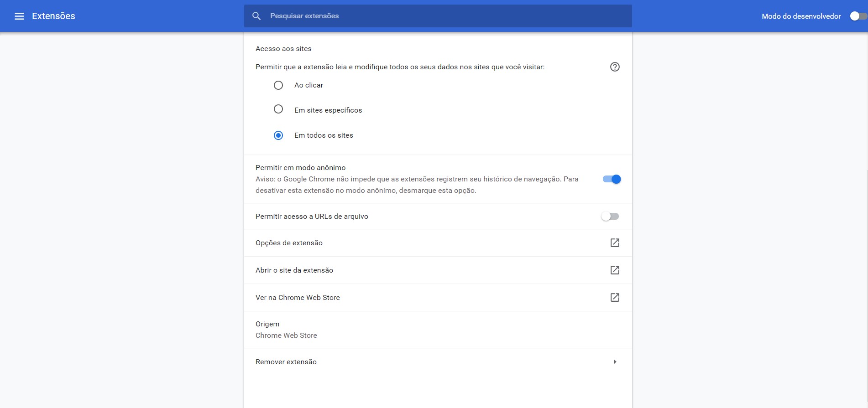This screenshot has width=868, height=408.
Task: Select the Ao clicar radio option
Action: click(x=278, y=85)
